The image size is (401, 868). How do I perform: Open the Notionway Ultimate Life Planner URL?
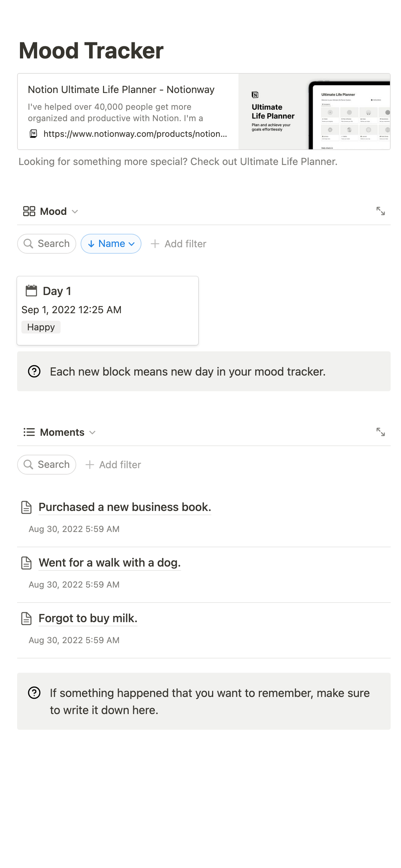135,134
